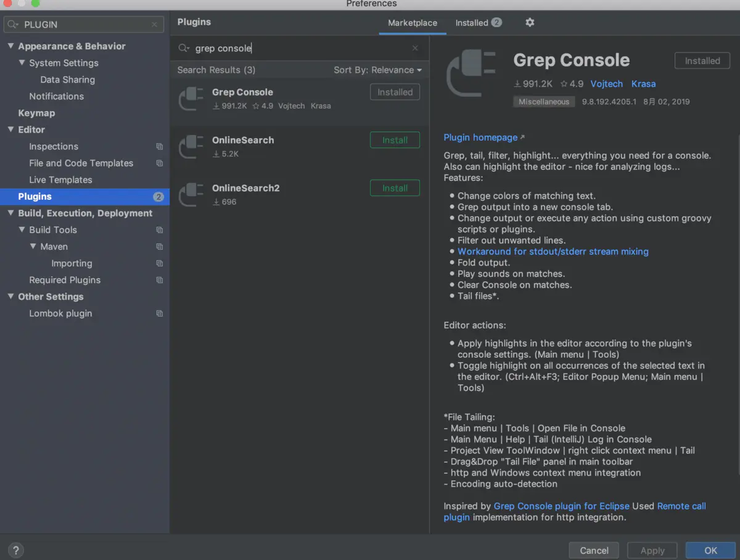Click the project icon beside Importing
740x560 pixels.
160,263
